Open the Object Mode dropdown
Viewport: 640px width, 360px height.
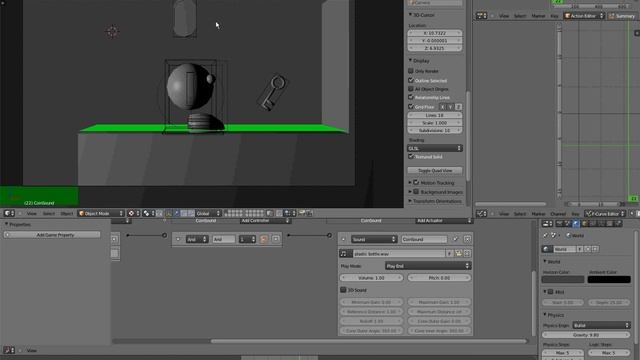coord(101,213)
